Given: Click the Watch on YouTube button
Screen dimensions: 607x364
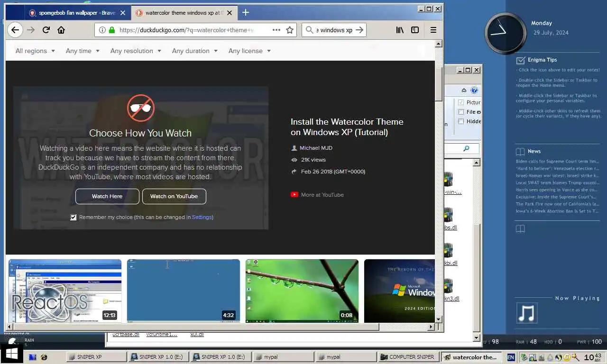Looking at the screenshot, I should pos(174,196).
